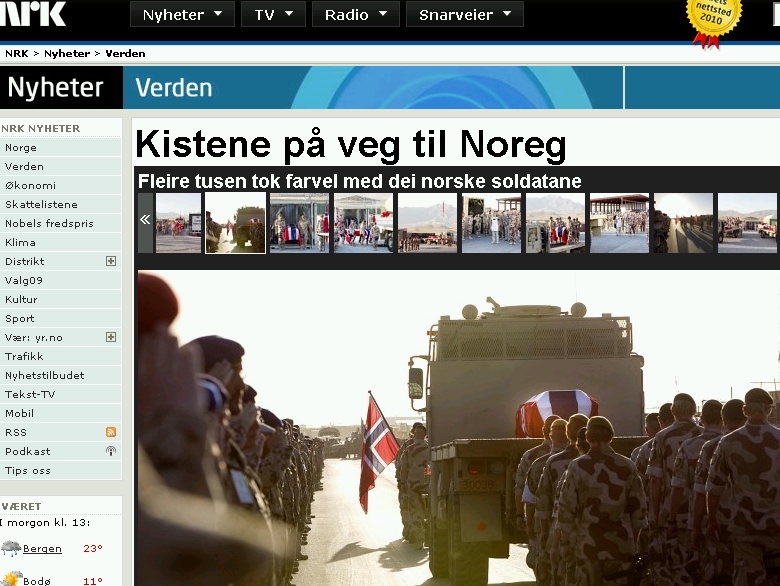Screen dimensions: 780x586
Task: Select seventh gallery thumbnail
Action: (x=556, y=223)
